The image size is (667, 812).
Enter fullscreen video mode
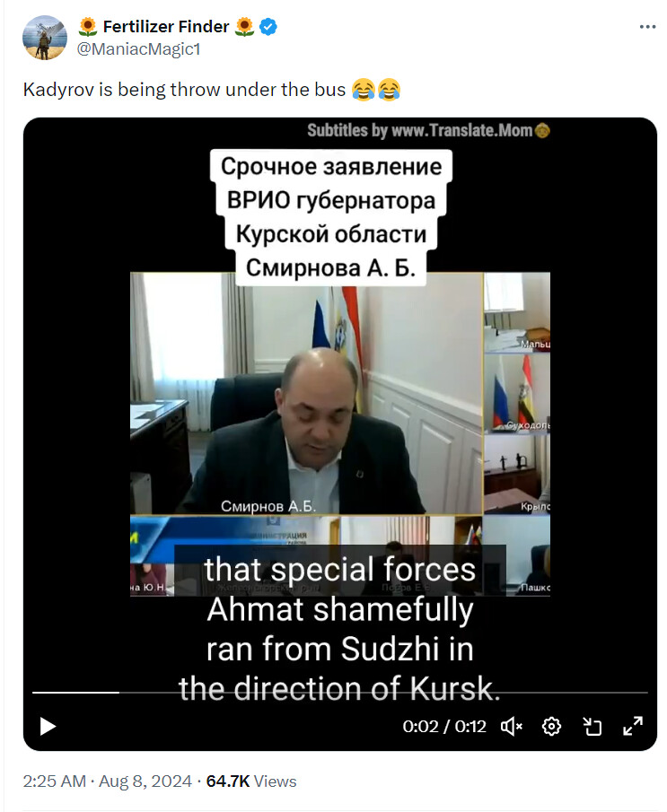(x=633, y=726)
